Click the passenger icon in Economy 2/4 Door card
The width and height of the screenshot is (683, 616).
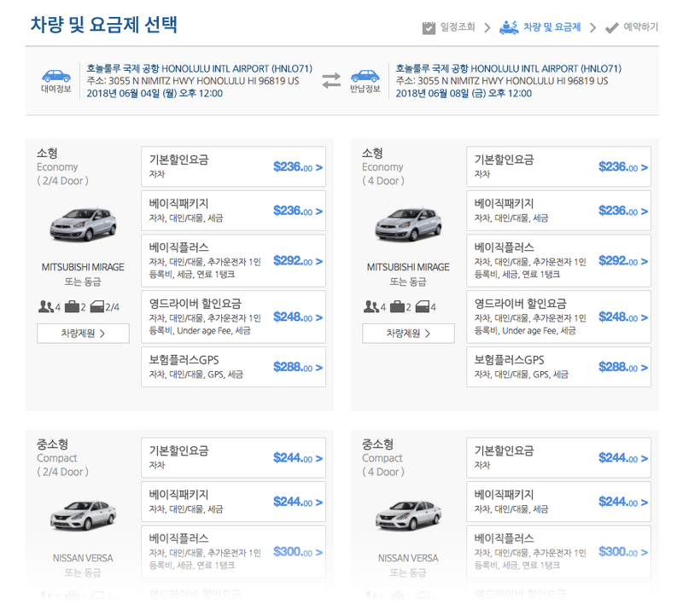click(x=45, y=307)
